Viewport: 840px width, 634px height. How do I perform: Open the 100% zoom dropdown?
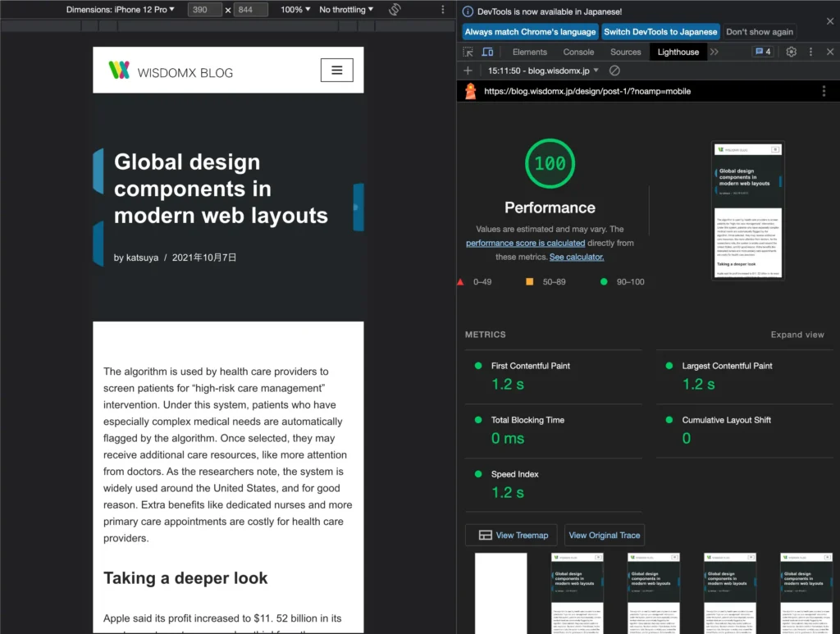click(x=295, y=10)
